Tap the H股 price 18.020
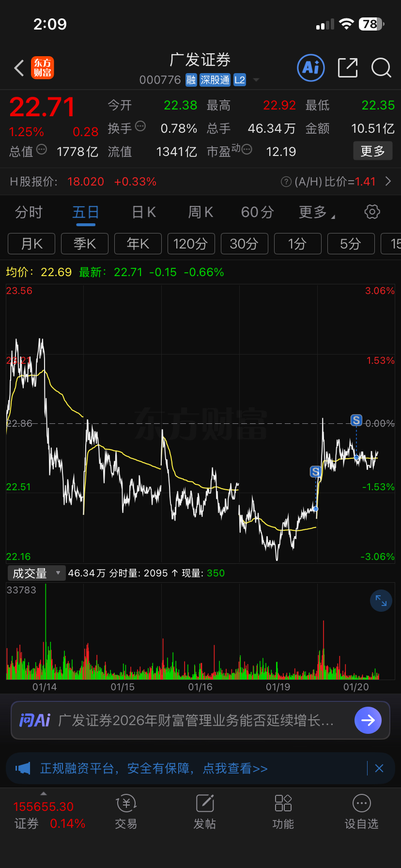Viewport: 401px width, 868px height. tap(86, 182)
